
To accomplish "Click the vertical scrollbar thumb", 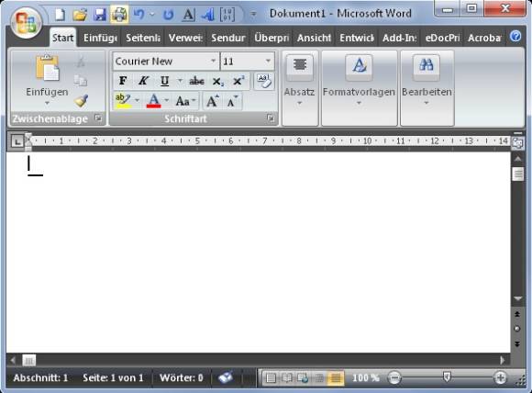I will (517, 174).
